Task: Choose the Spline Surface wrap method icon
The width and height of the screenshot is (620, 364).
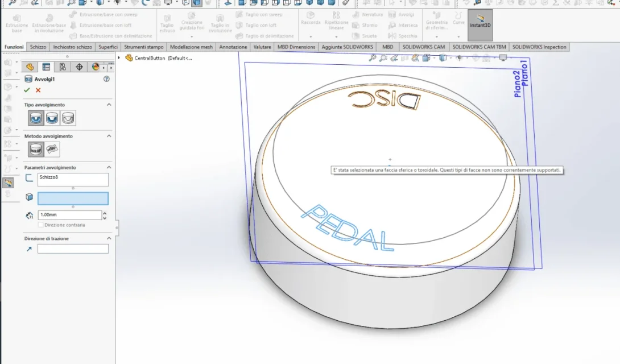Action: [52, 150]
